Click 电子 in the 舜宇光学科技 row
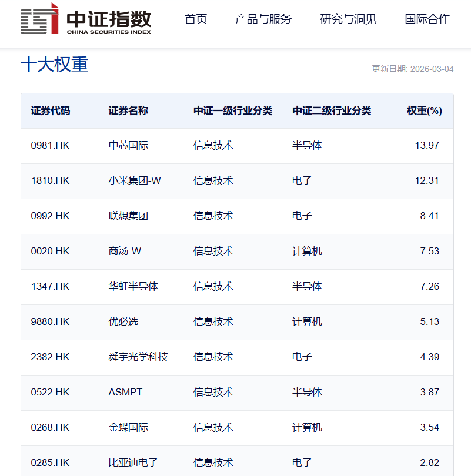Viewport: 471px width, 476px height. (302, 357)
